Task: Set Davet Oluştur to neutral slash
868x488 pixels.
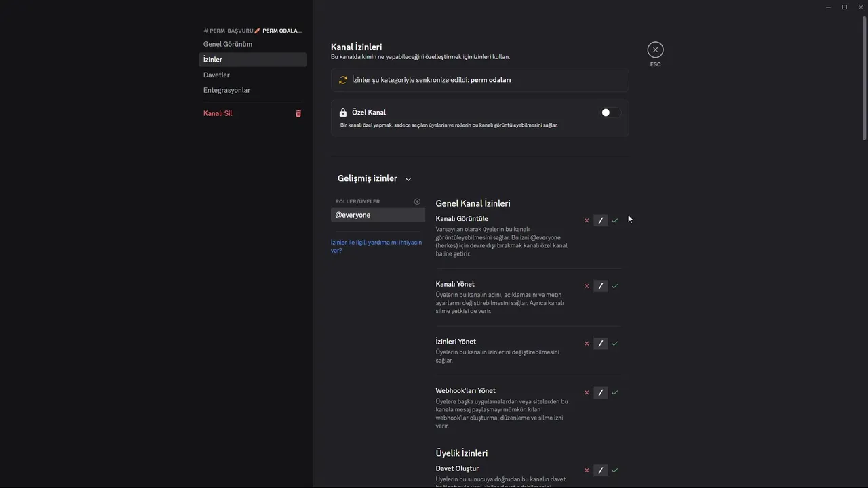Action: [601, 470]
